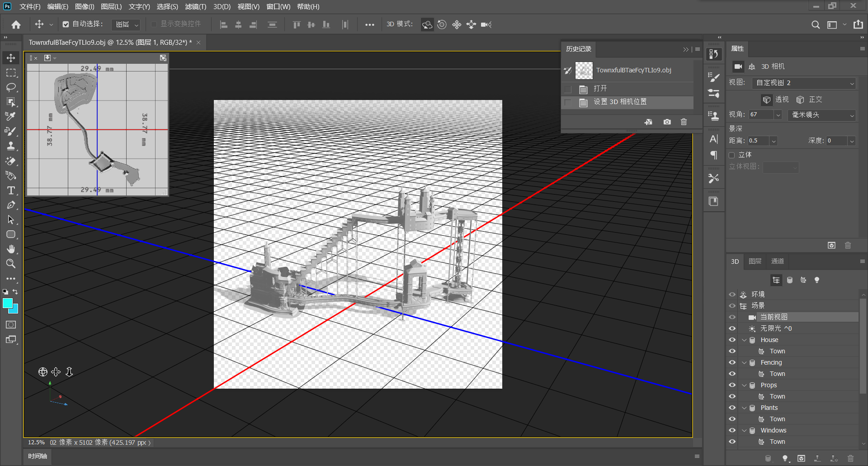Create new snapshot camera icon in History
Image resolution: width=868 pixels, height=466 pixels.
point(667,122)
